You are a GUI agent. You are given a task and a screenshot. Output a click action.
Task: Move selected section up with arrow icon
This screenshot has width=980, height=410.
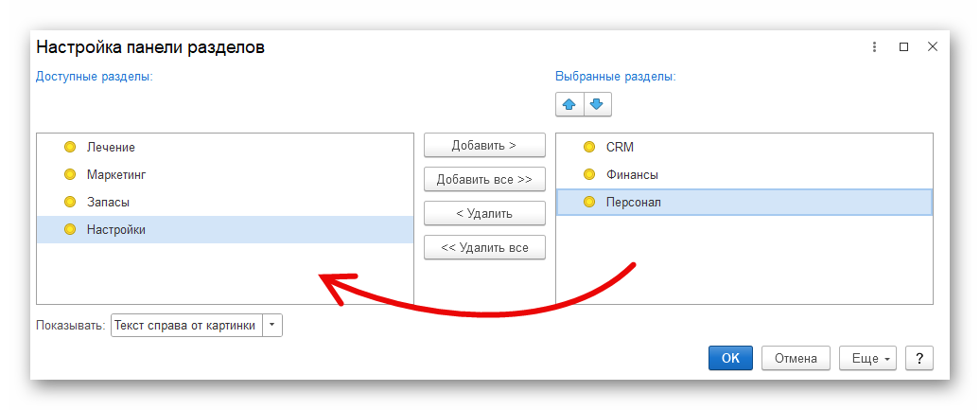(x=569, y=104)
